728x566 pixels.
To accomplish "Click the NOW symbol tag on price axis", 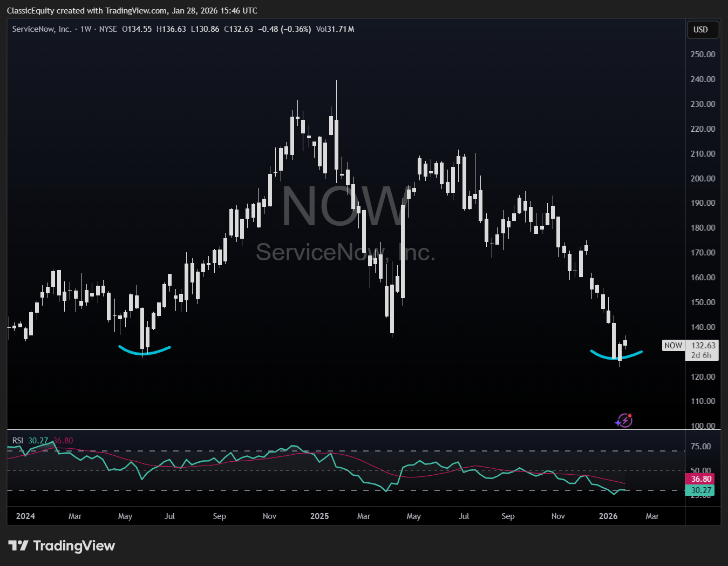I will pyautogui.click(x=673, y=346).
